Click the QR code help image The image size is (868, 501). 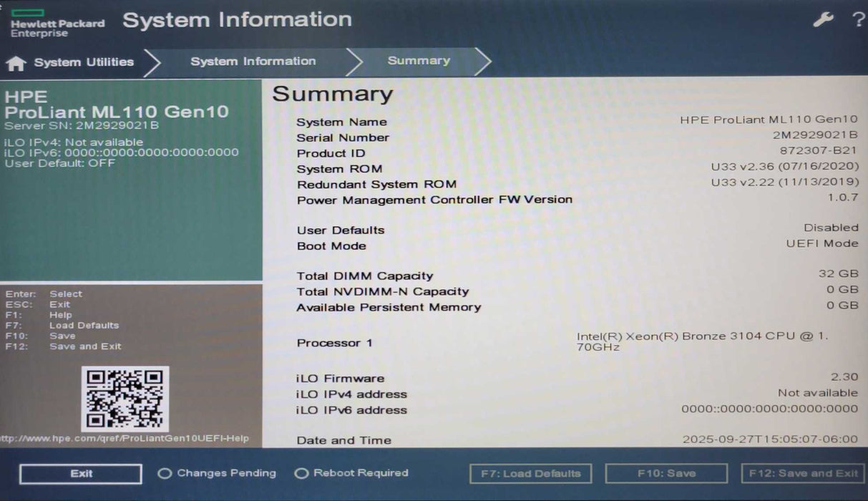125,399
